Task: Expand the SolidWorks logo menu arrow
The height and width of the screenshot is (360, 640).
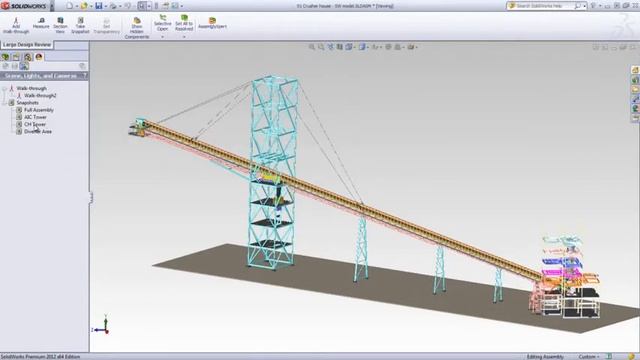Action: coord(52,6)
